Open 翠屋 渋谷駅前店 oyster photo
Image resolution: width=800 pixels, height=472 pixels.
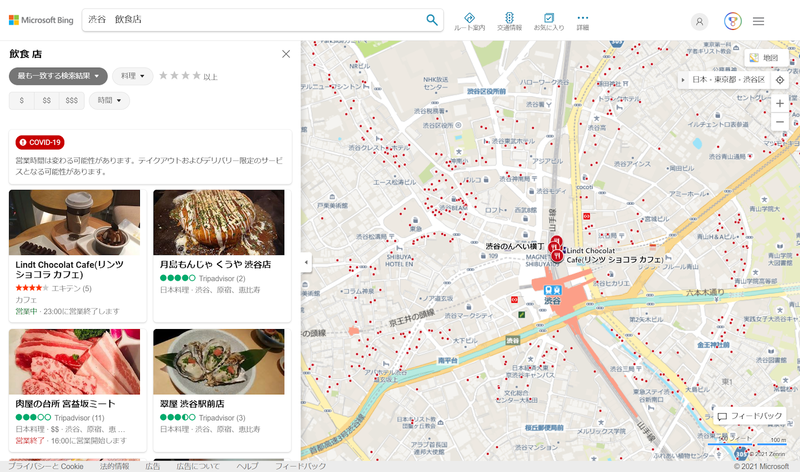pos(219,362)
